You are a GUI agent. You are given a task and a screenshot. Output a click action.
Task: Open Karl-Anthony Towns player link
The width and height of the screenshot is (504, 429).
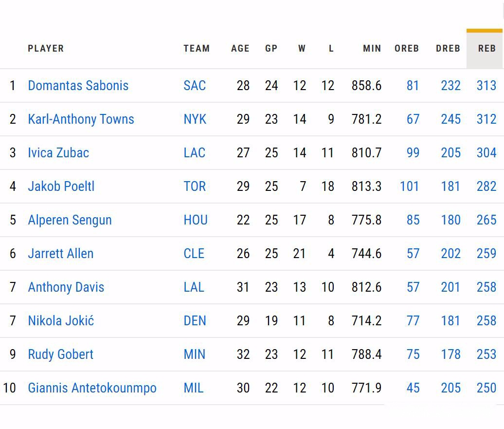pyautogui.click(x=81, y=119)
